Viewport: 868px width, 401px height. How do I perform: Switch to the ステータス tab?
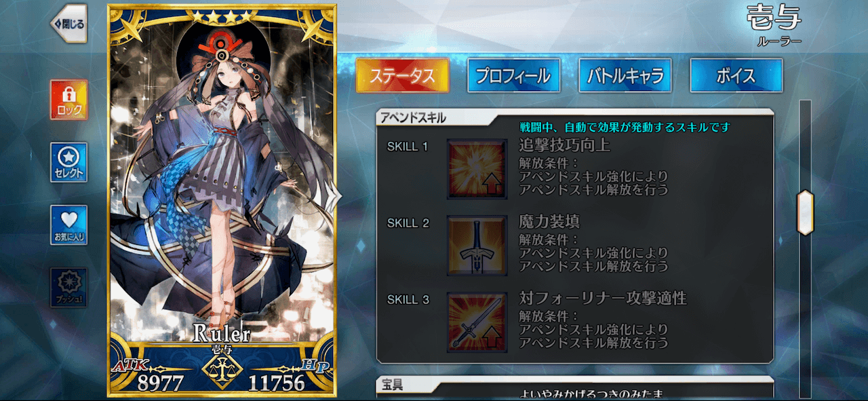[x=402, y=75]
